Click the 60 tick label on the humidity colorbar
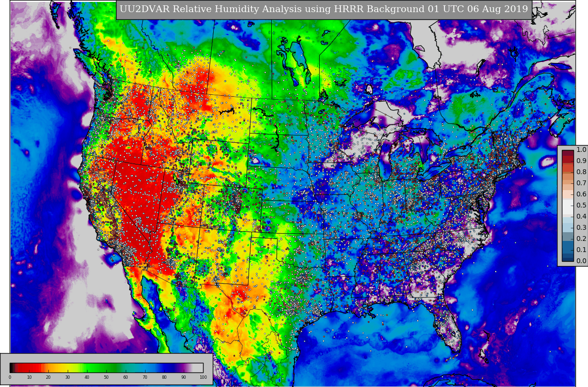Image resolution: width=588 pixels, height=387 pixels. (x=126, y=377)
